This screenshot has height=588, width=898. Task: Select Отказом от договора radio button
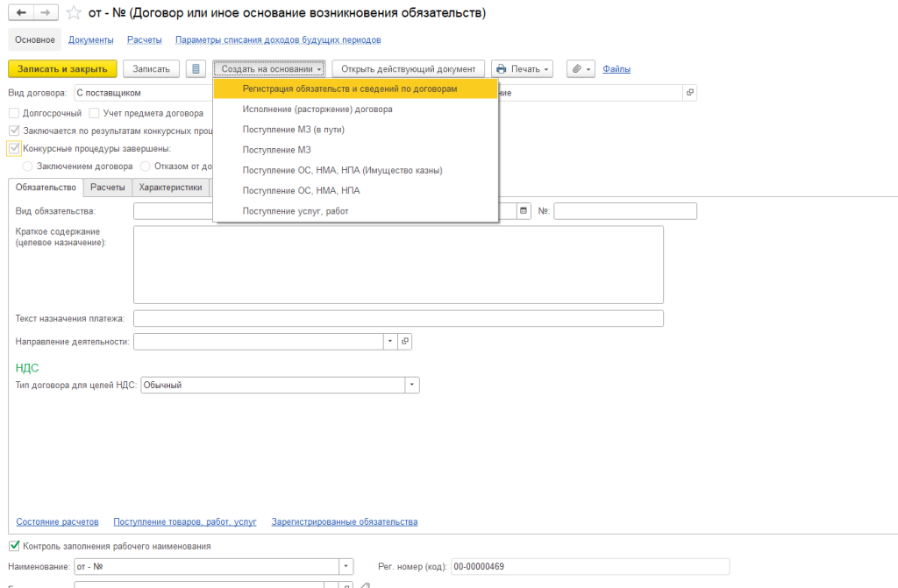click(x=146, y=166)
